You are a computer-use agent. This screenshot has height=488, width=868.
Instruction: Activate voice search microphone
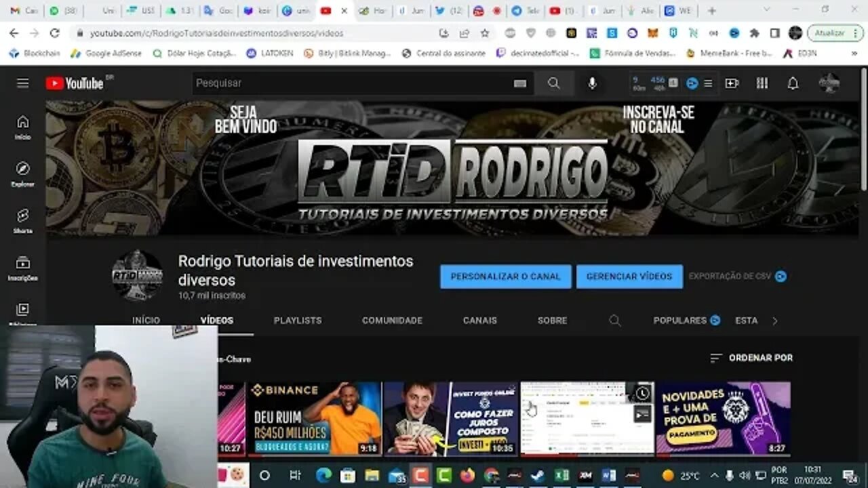592,83
